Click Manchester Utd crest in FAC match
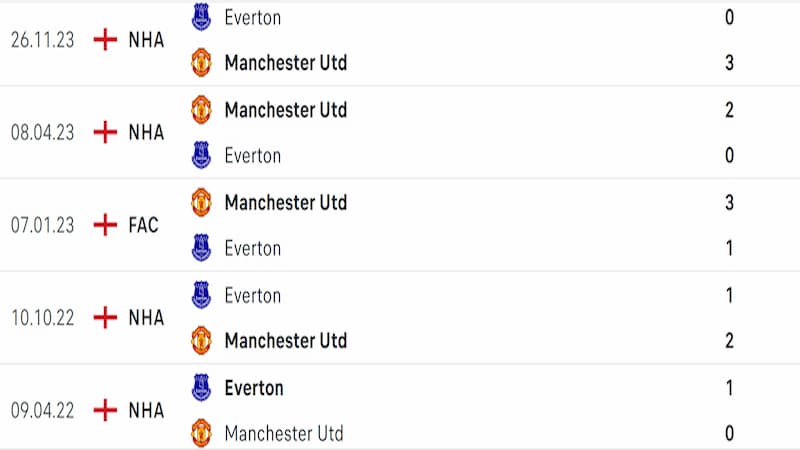This screenshot has height=450, width=800. coord(202,202)
